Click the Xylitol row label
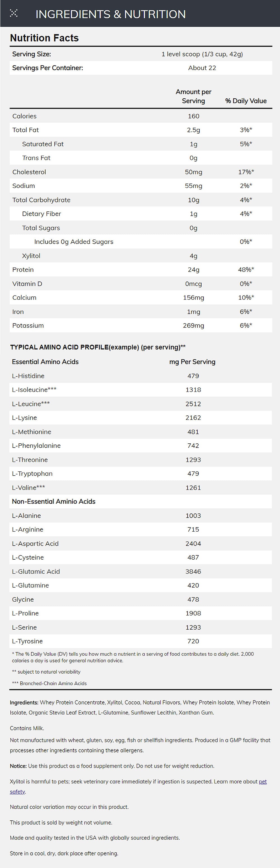Image resolution: width=280 pixels, height=868 pixels. [x=31, y=256]
